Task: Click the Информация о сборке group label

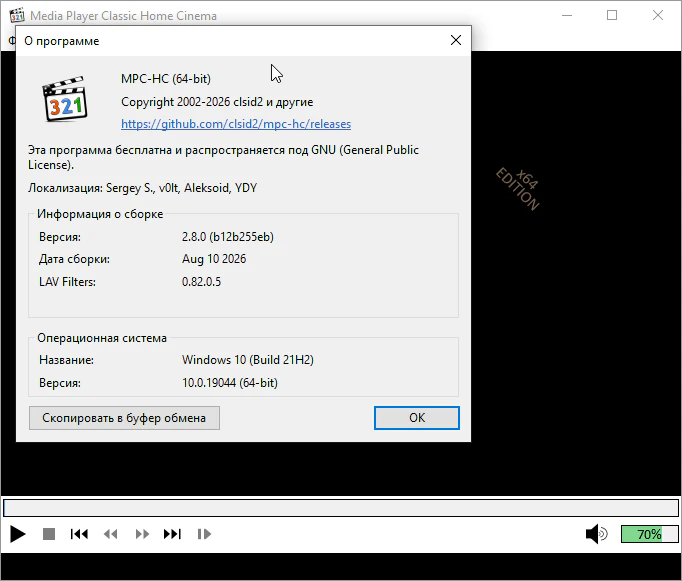Action: point(100,214)
